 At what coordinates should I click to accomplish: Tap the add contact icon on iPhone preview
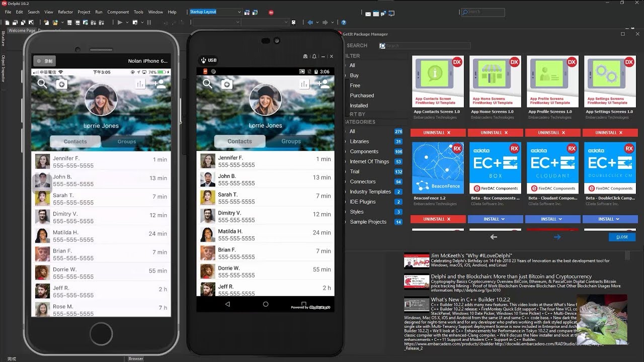point(160,84)
